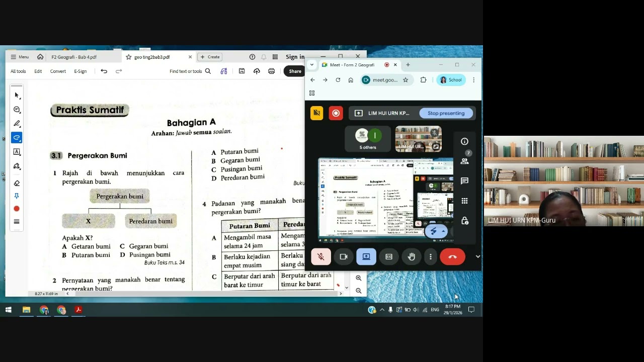Open Meet host controls lock
644x362 pixels.
click(x=464, y=221)
